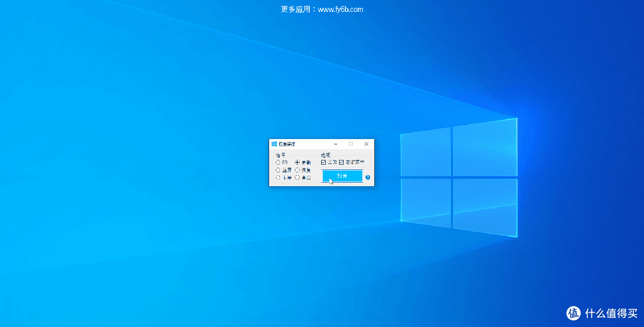Select the radio button directly below 蓝屏
The width and height of the screenshot is (644, 327).
(278, 177)
